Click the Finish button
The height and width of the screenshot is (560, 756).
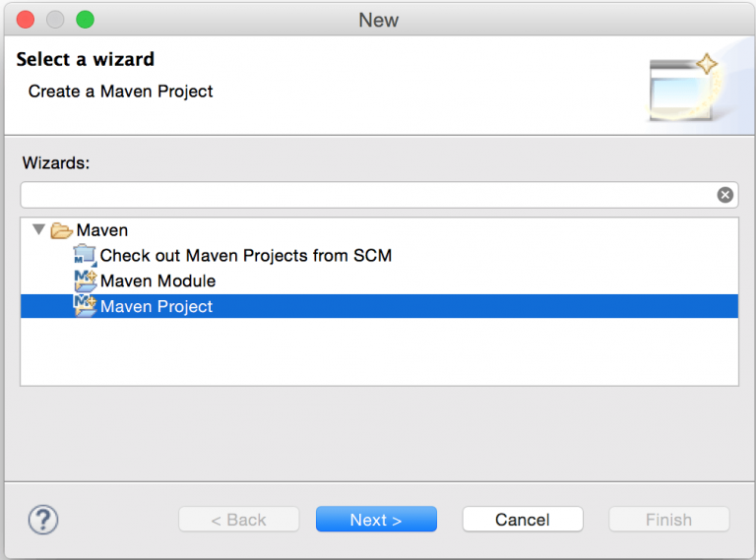(x=668, y=520)
